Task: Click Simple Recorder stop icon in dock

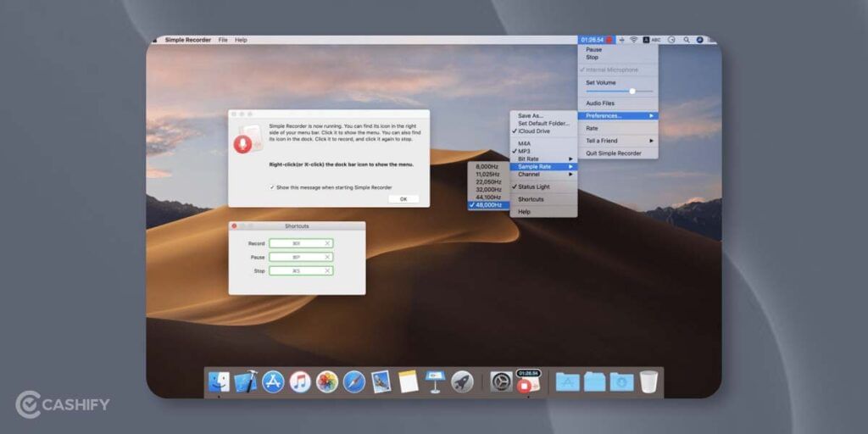Action: (x=527, y=382)
